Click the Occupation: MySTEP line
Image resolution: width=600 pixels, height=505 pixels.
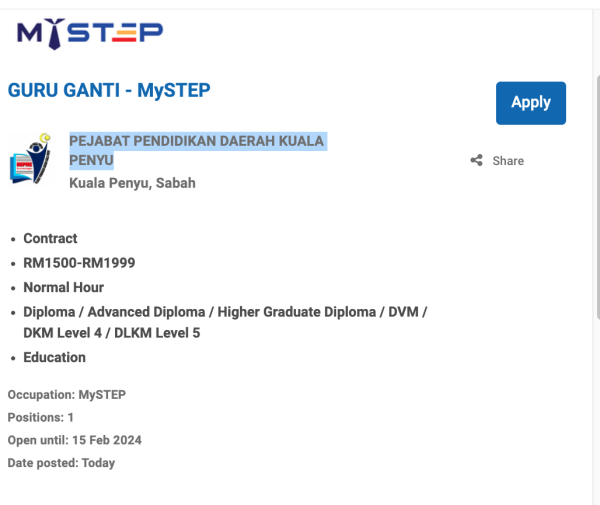(x=67, y=394)
